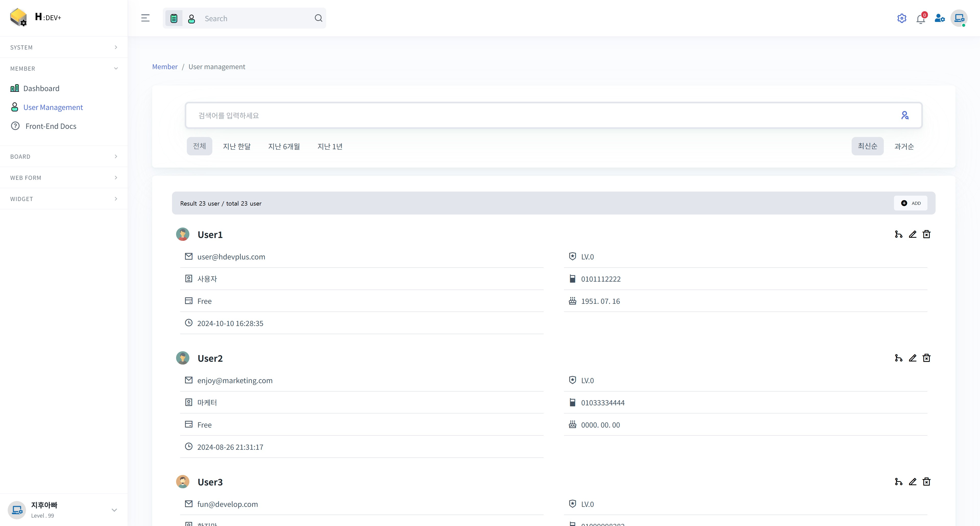Expand the WEB FORM menu section

[64, 178]
